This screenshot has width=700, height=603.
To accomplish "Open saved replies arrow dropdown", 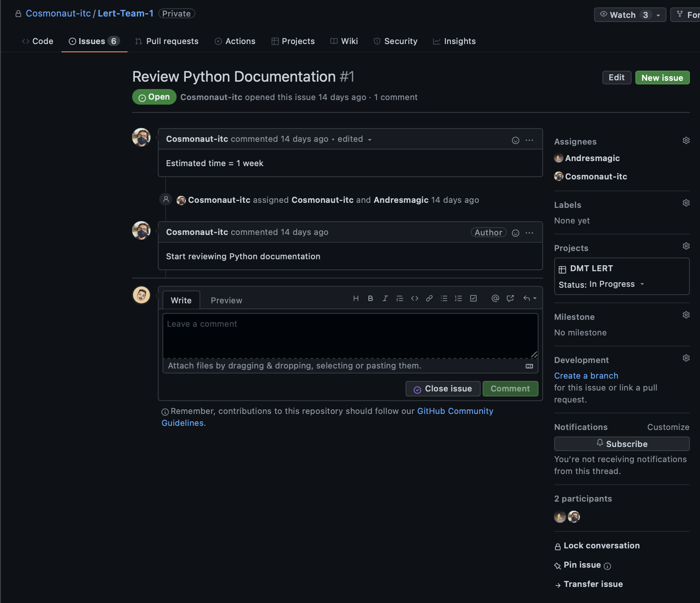I will 530,298.
